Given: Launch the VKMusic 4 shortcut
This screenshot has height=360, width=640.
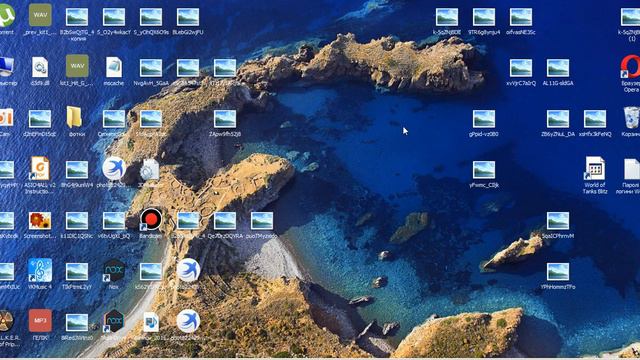Looking at the screenshot, I should pyautogui.click(x=40, y=270).
